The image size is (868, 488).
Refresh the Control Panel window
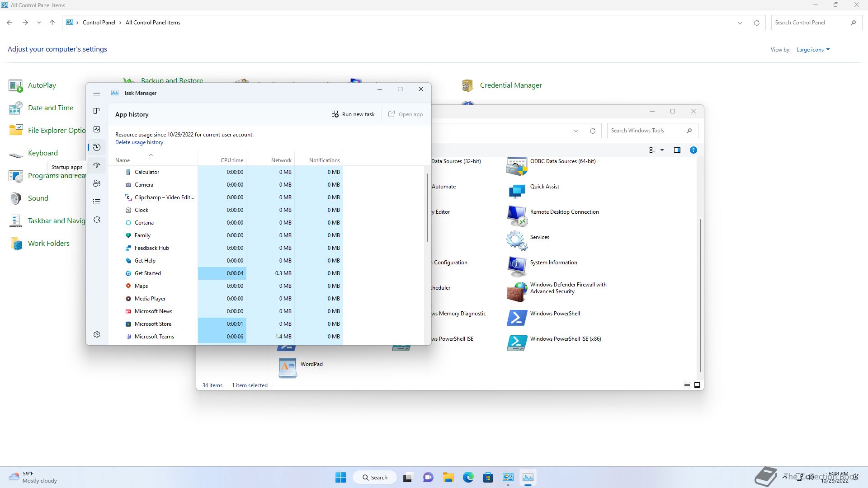(756, 23)
